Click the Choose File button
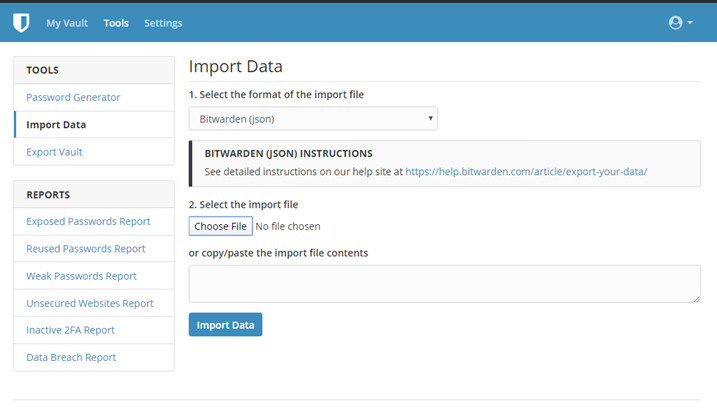Image resolution: width=717 pixels, height=417 pixels. tap(220, 226)
